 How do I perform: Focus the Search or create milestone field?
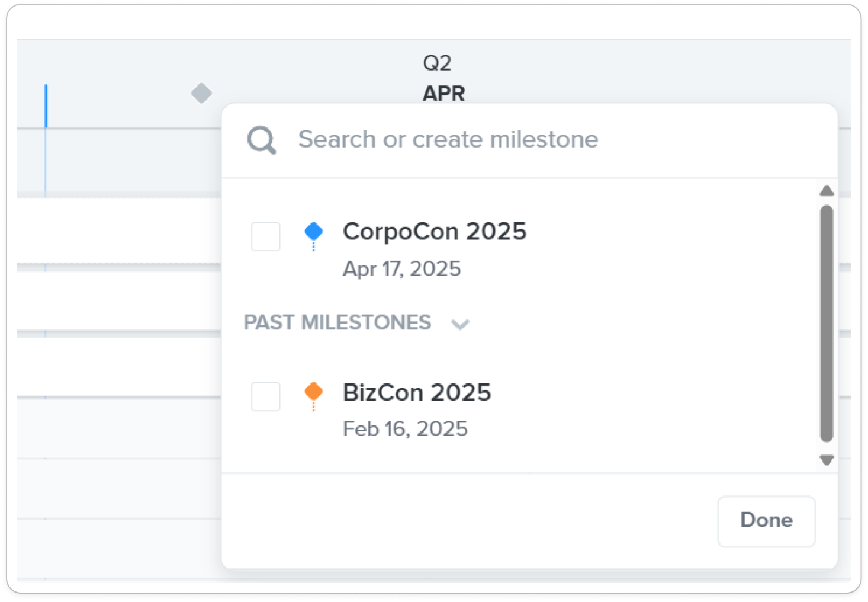pos(529,140)
